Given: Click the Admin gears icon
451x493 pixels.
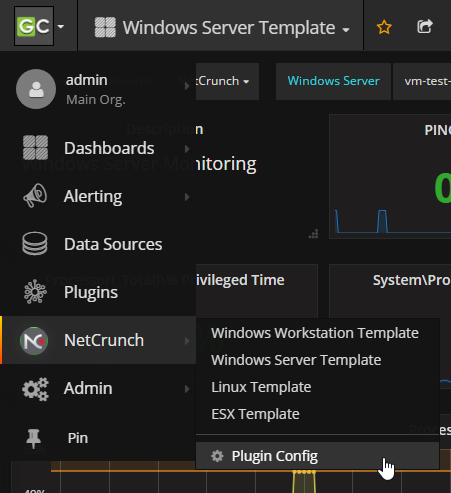Looking at the screenshot, I should (x=35, y=389).
